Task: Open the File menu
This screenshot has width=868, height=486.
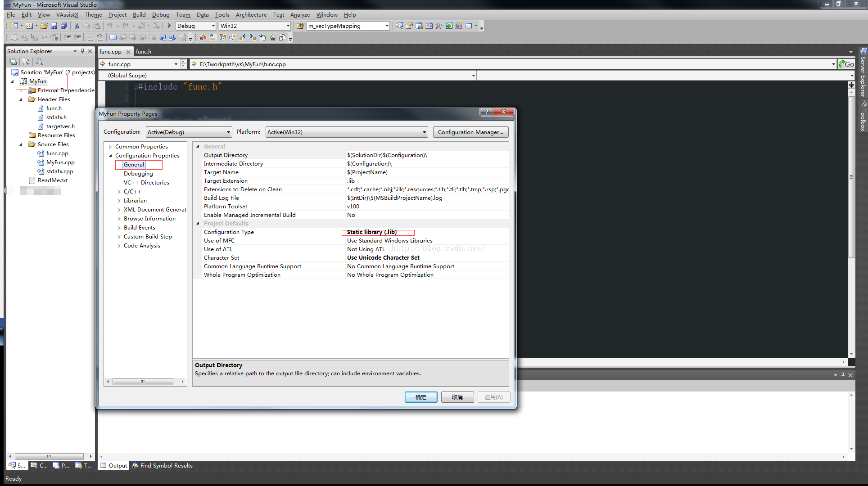Action: pyautogui.click(x=11, y=15)
